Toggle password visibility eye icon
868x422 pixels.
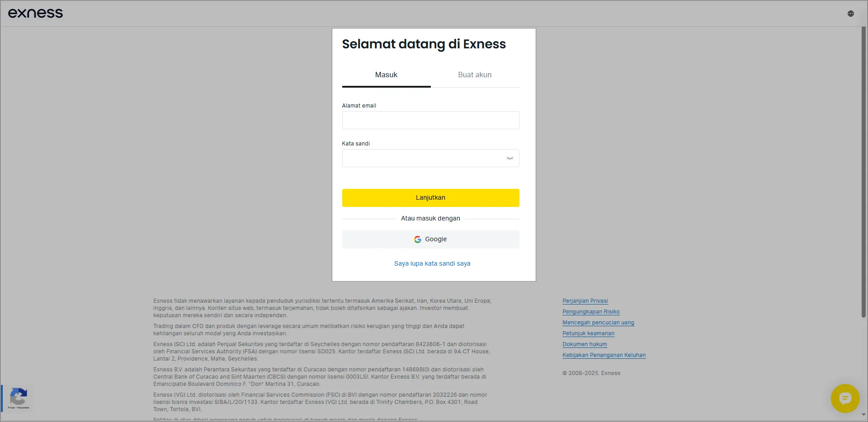pyautogui.click(x=509, y=159)
